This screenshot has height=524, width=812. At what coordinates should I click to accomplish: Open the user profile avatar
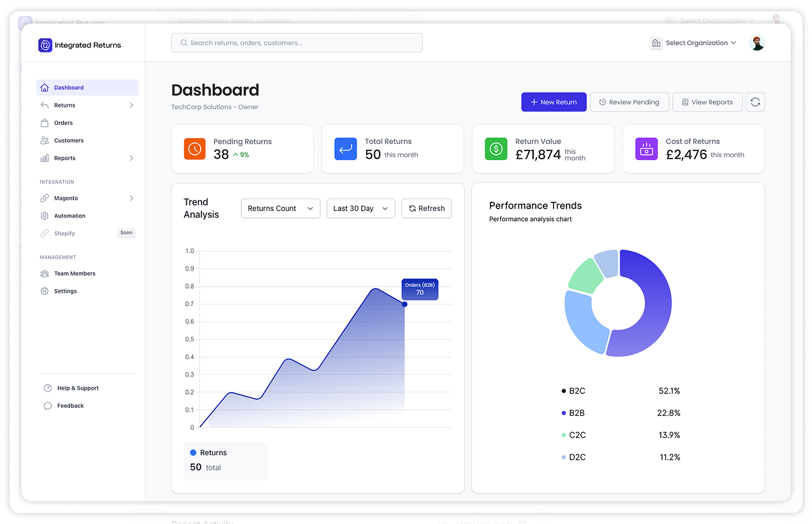(x=756, y=43)
